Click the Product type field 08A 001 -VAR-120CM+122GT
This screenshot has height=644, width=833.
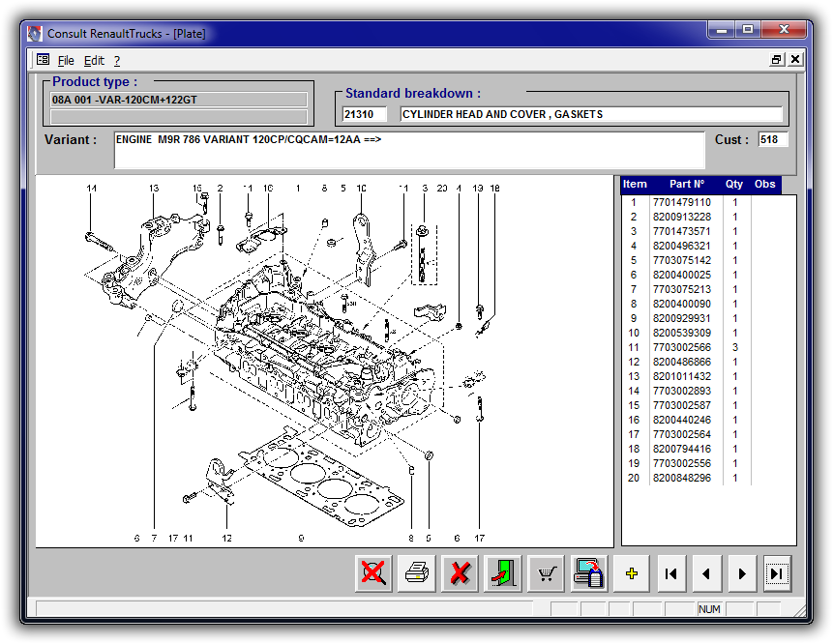178,100
